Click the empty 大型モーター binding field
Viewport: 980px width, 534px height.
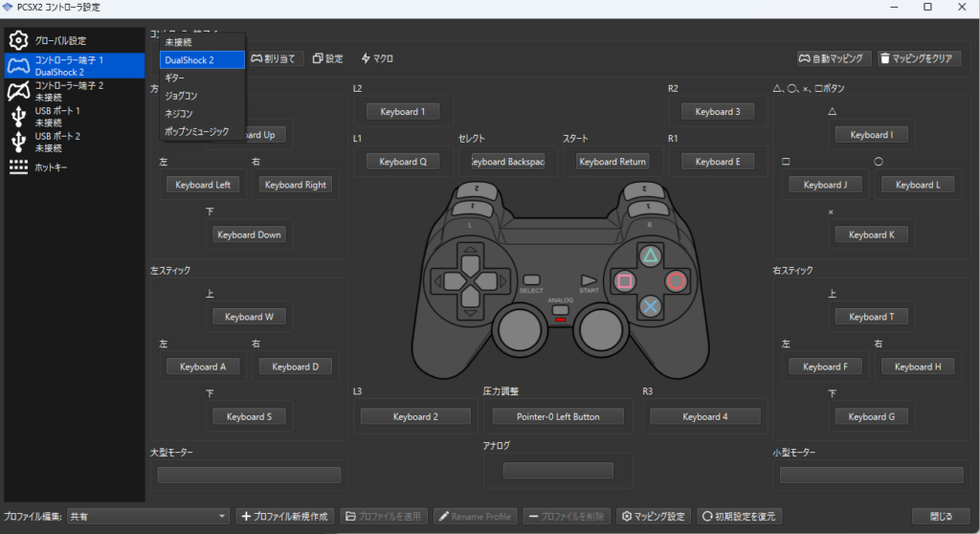pos(249,475)
